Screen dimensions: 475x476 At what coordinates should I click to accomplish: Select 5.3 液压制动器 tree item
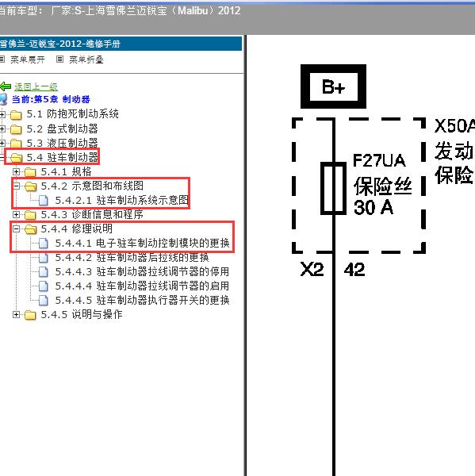click(62, 143)
